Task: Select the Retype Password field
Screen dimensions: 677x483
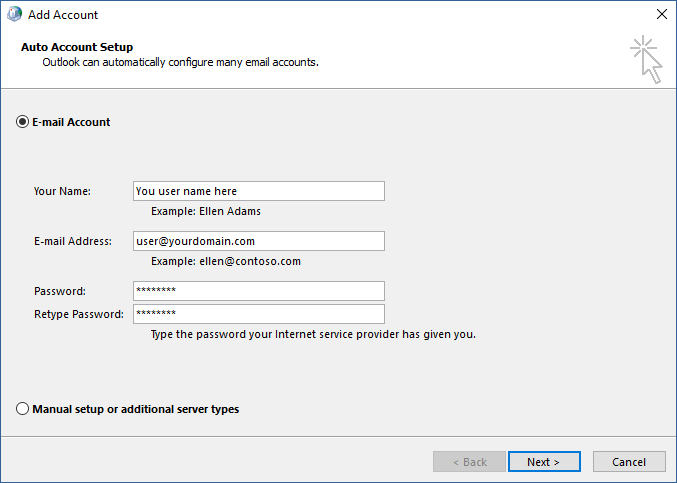Action: [x=258, y=314]
